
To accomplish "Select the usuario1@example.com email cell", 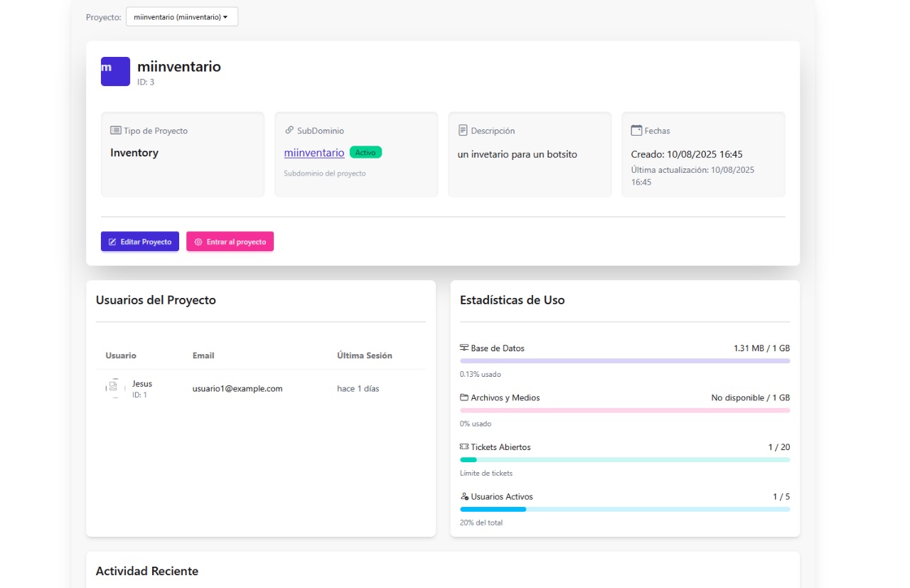I will [237, 389].
